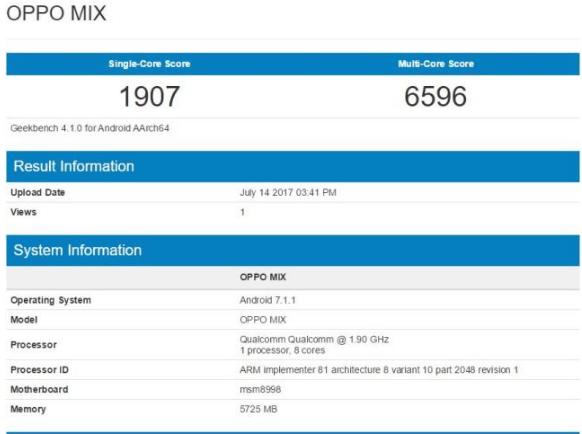
Task: Click the multi-core score value 6596
Action: (x=435, y=97)
